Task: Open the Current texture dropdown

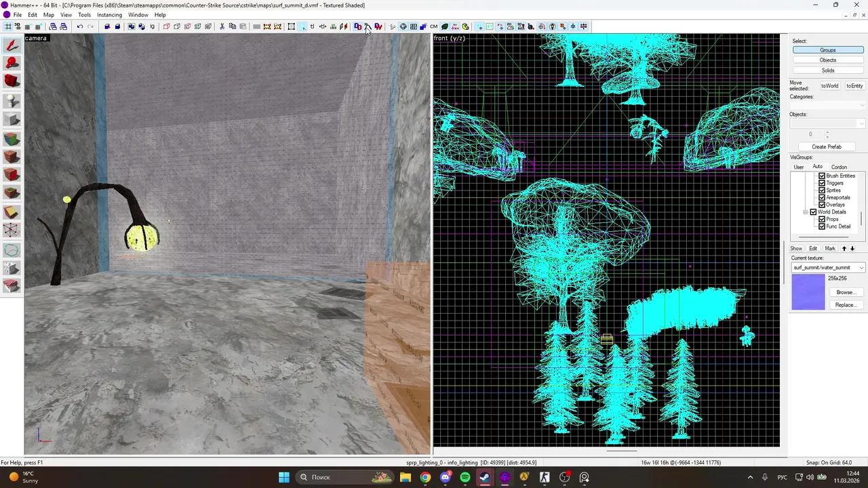Action: point(828,268)
